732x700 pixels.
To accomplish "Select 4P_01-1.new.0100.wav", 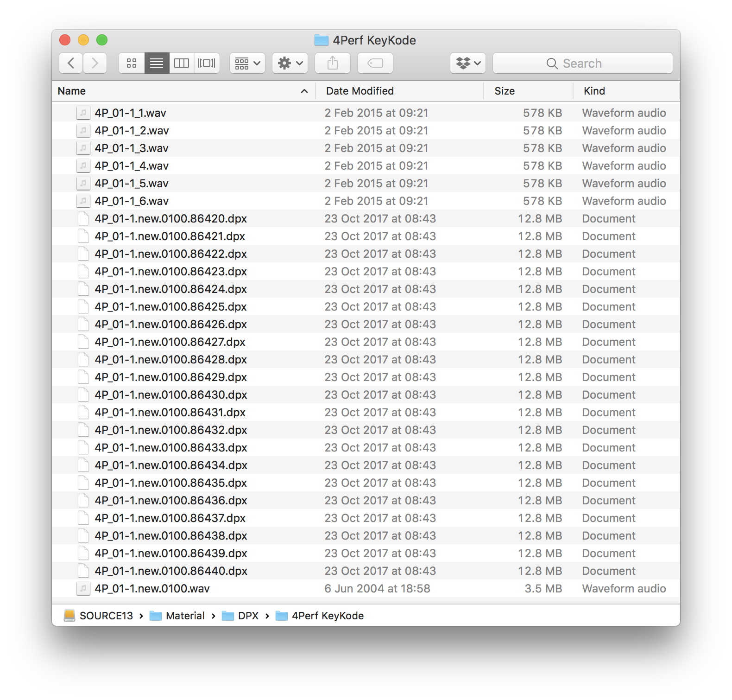I will pyautogui.click(x=366, y=588).
